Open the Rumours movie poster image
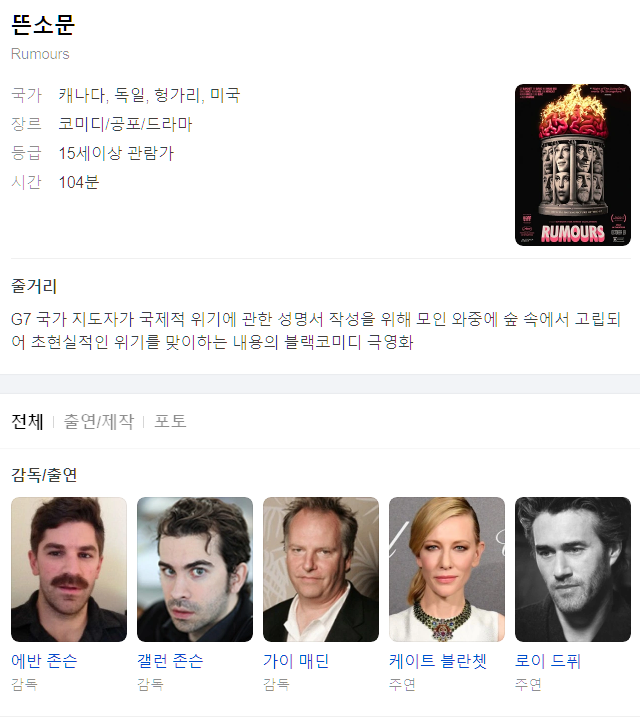640x717 pixels. pos(573,165)
